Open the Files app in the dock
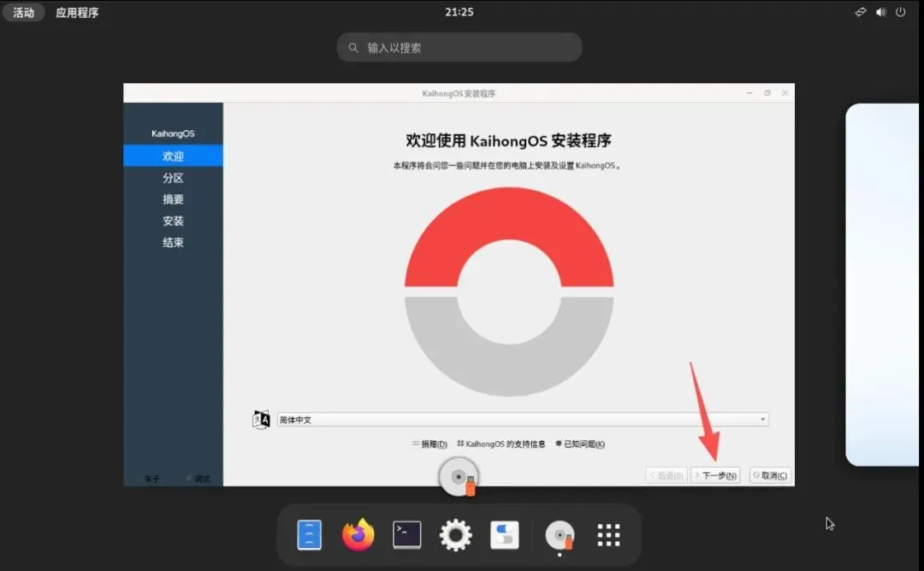The height and width of the screenshot is (571, 924). 310,535
